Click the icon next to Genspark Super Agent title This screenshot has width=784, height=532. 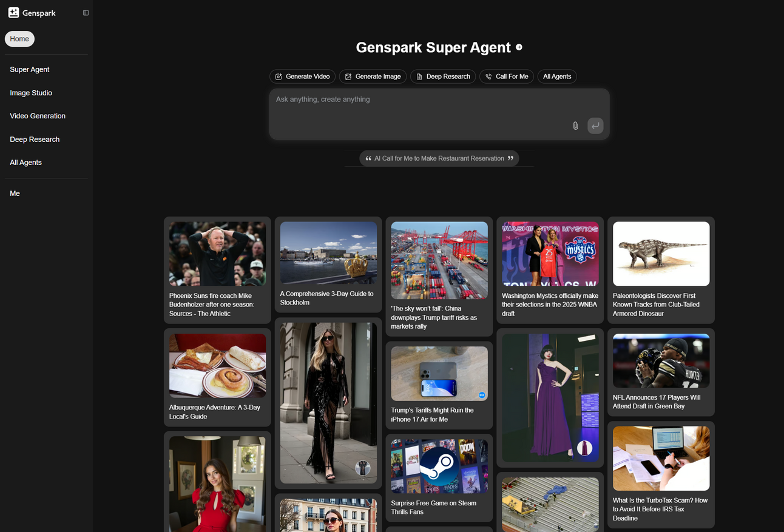coord(519,47)
